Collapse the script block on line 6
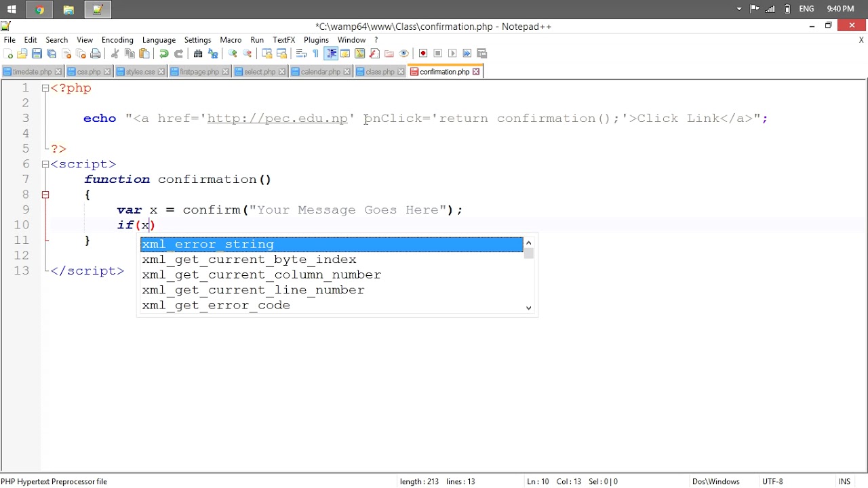The width and height of the screenshot is (868, 488). point(45,164)
